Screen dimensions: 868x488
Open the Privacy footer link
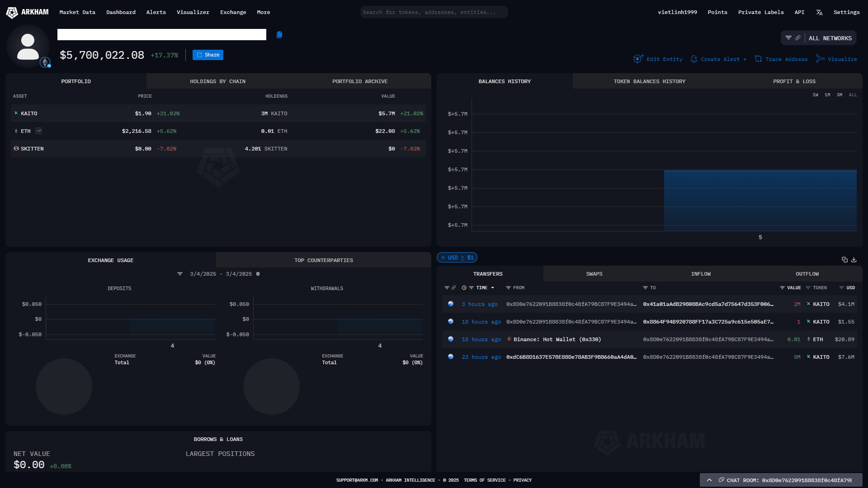523,480
